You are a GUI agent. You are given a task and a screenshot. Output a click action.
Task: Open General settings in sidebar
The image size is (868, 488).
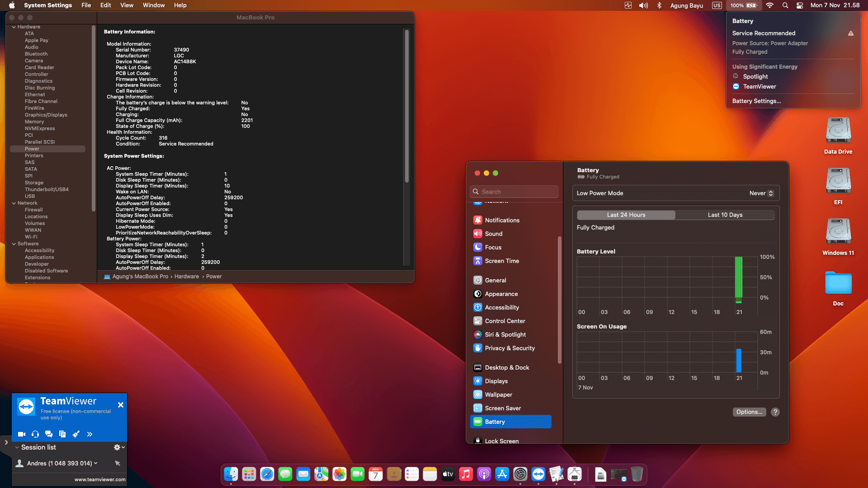pyautogui.click(x=511, y=280)
